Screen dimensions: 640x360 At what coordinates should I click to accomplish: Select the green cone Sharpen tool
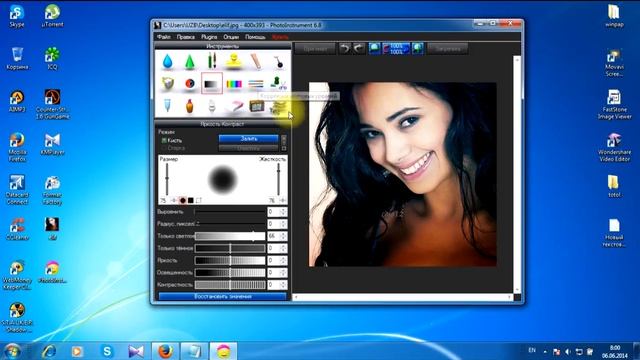pos(189,61)
